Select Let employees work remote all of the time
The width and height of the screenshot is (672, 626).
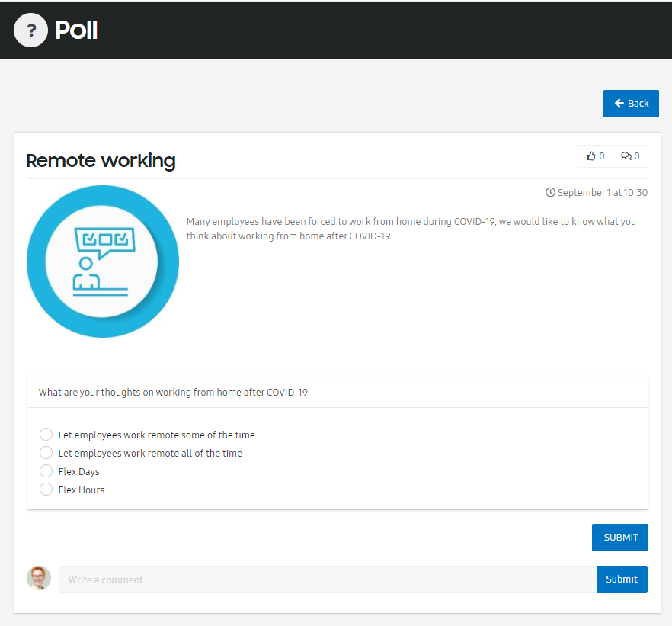[46, 453]
